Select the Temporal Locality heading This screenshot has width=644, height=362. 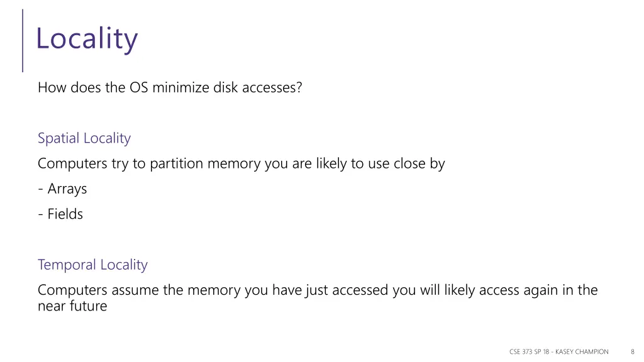point(92,265)
